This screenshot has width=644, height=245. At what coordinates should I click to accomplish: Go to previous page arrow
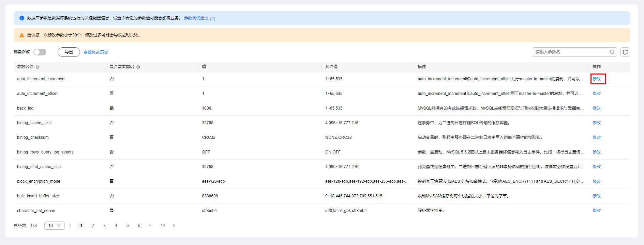(x=70, y=226)
